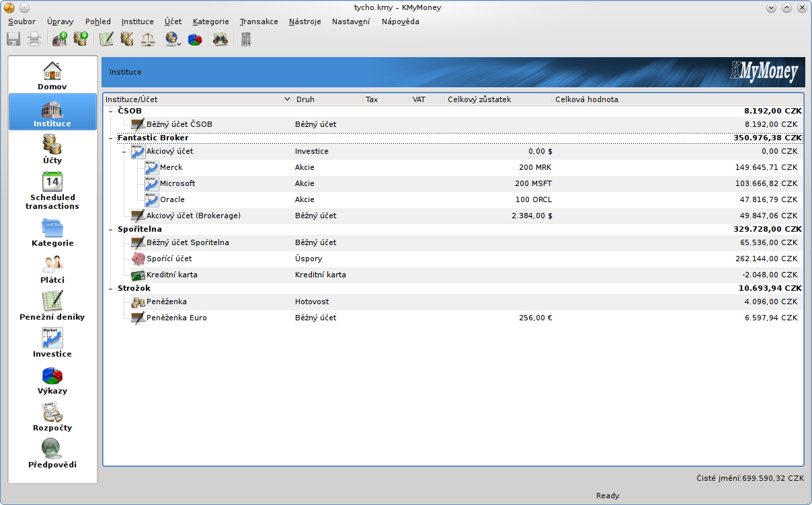This screenshot has height=505, width=812.
Task: Select the Oracle stock row
Action: (x=454, y=199)
